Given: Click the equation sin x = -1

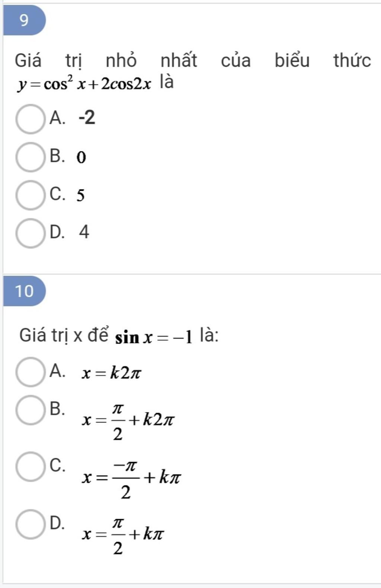Looking at the screenshot, I should click(154, 337).
